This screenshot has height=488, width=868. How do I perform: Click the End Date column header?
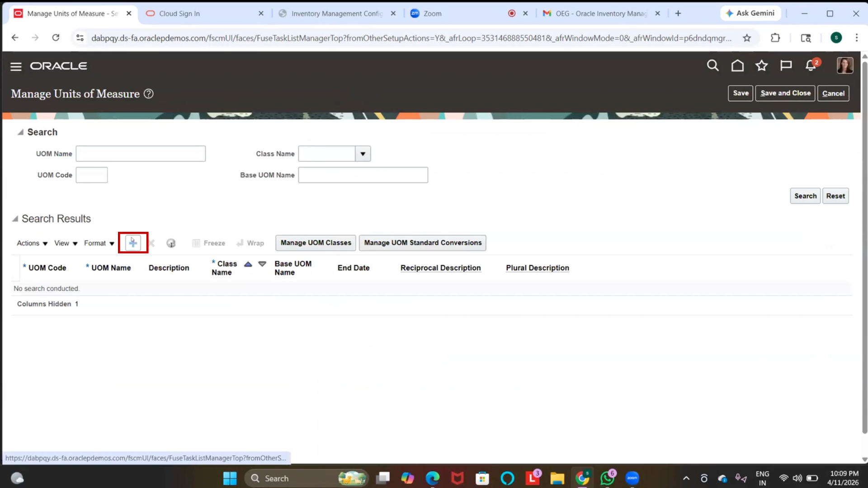pos(353,268)
